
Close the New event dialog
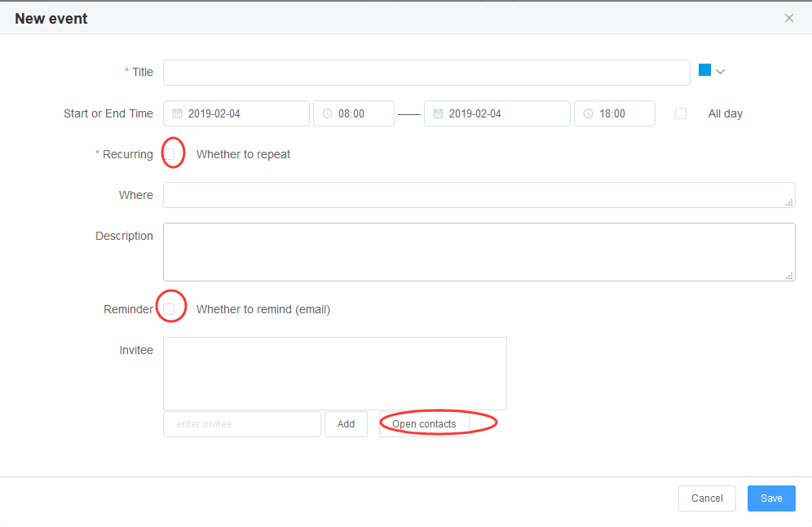[x=788, y=18]
